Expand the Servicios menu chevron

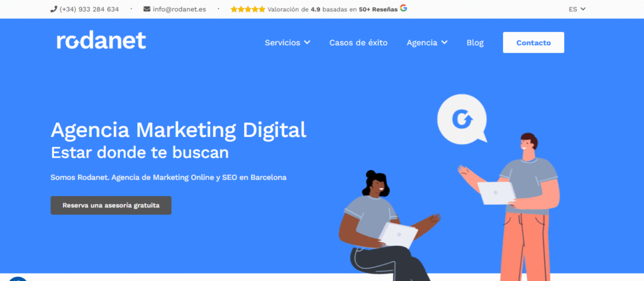tap(307, 42)
